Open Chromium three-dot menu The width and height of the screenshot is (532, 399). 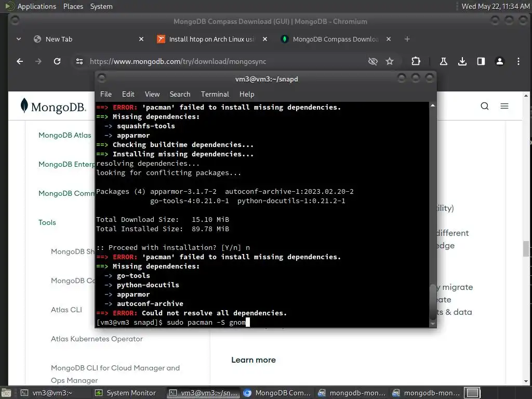coord(518,61)
